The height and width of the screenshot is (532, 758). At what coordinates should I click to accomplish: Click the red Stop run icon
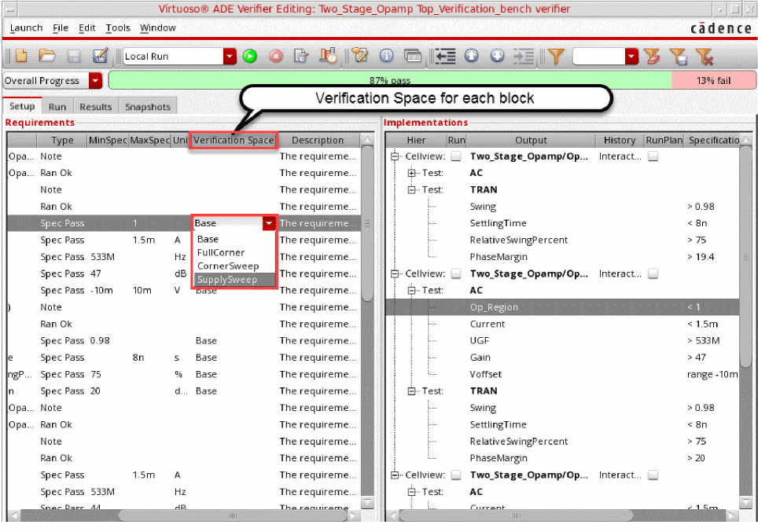[x=275, y=56]
